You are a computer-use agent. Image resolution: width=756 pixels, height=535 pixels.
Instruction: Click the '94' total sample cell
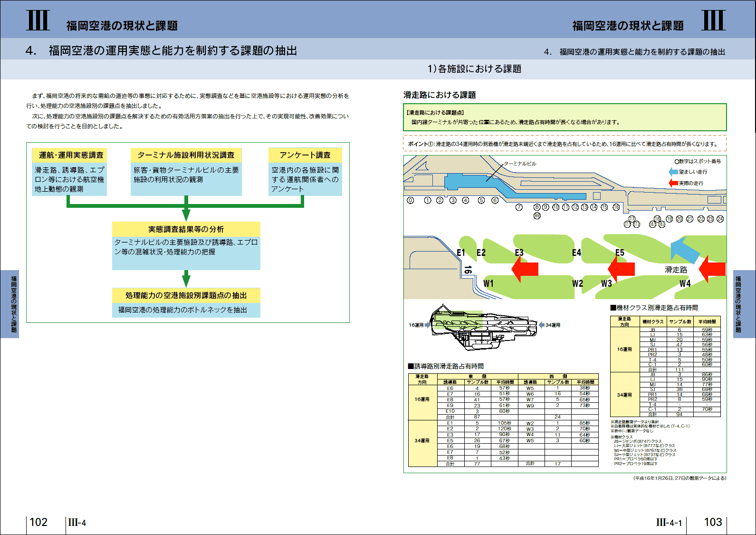click(x=679, y=414)
